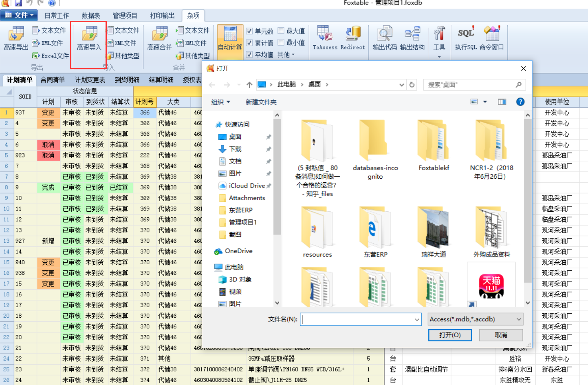This screenshot has width=588, height=385.
Task: Click the save icon in title bar
Action: (18, 3)
